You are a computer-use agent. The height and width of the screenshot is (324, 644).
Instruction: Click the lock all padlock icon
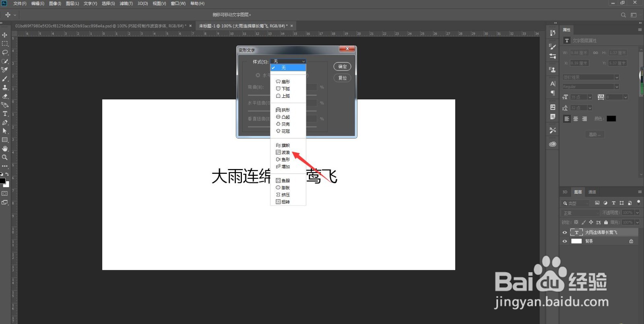point(606,222)
